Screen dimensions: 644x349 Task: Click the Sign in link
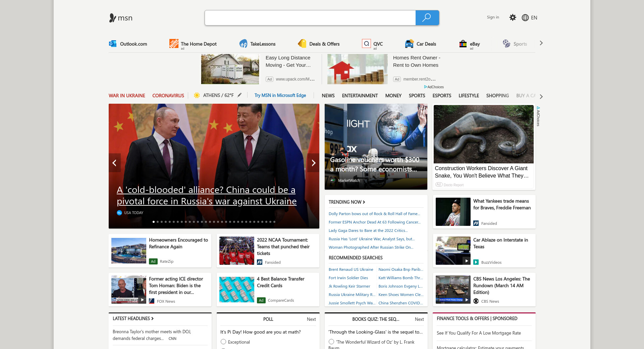[493, 17]
